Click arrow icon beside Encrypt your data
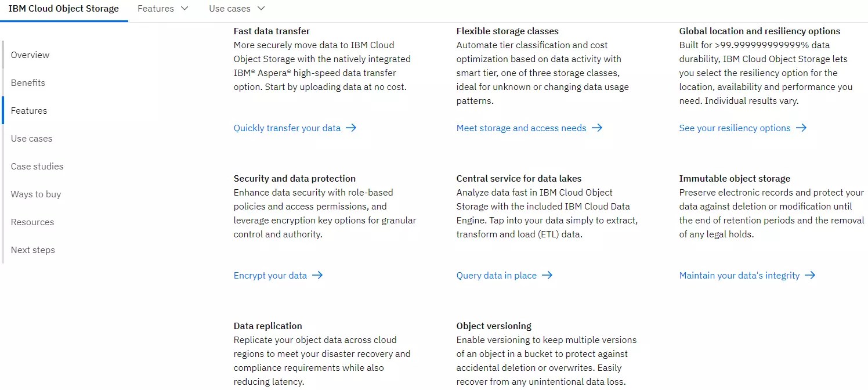This screenshot has height=390, width=868. click(317, 276)
